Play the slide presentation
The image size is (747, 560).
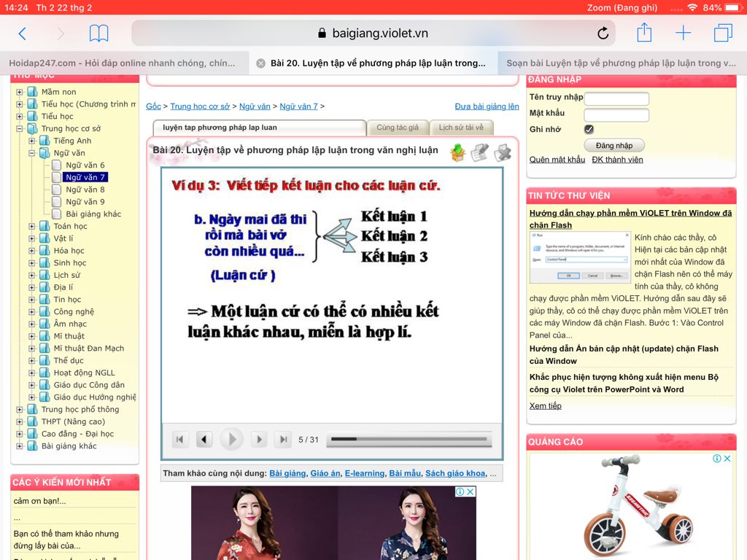(231, 438)
